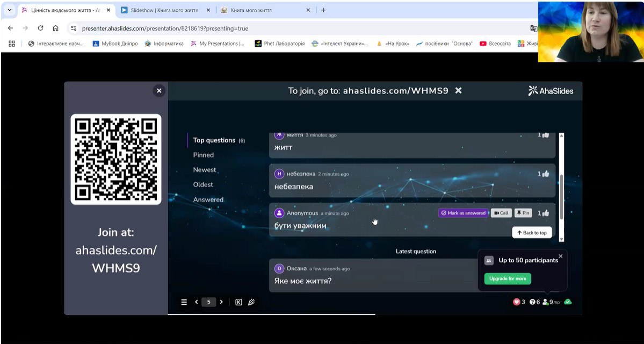
Task: Open the Answered questions list
Action: point(208,199)
